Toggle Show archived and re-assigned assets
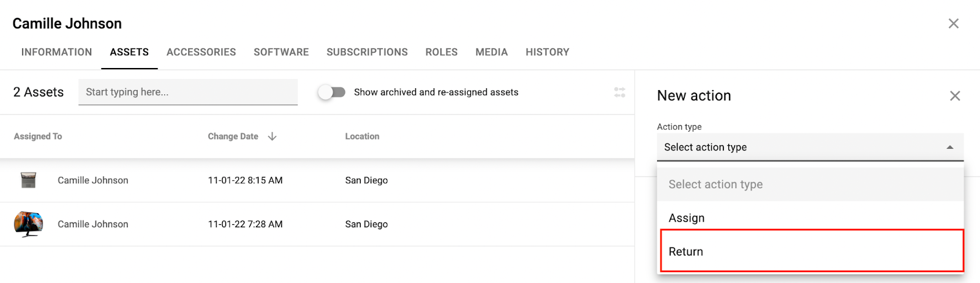This screenshot has height=283, width=980. 332,92
